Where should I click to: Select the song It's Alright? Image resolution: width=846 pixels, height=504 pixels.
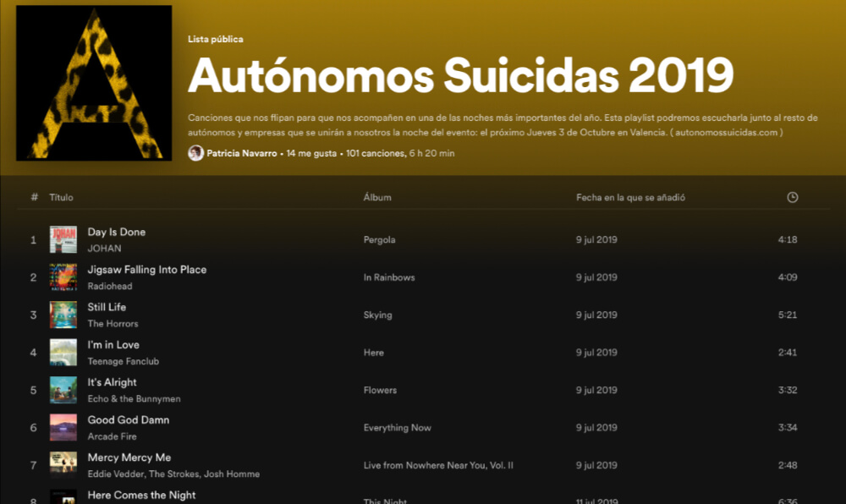[x=112, y=382]
